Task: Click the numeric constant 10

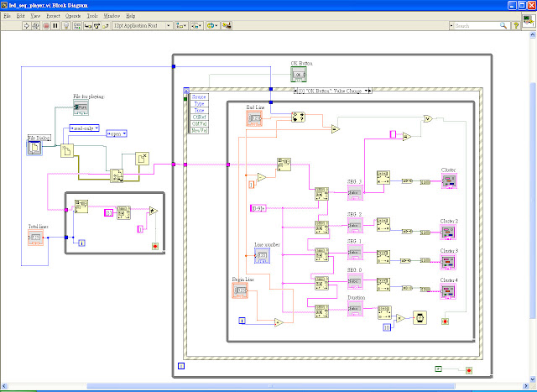Action: point(387,327)
